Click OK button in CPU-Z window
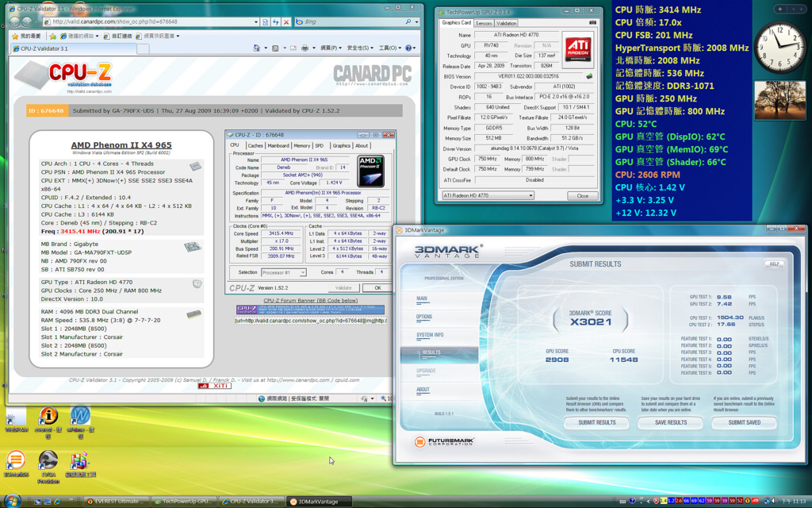This screenshot has height=508, width=812. click(x=377, y=287)
